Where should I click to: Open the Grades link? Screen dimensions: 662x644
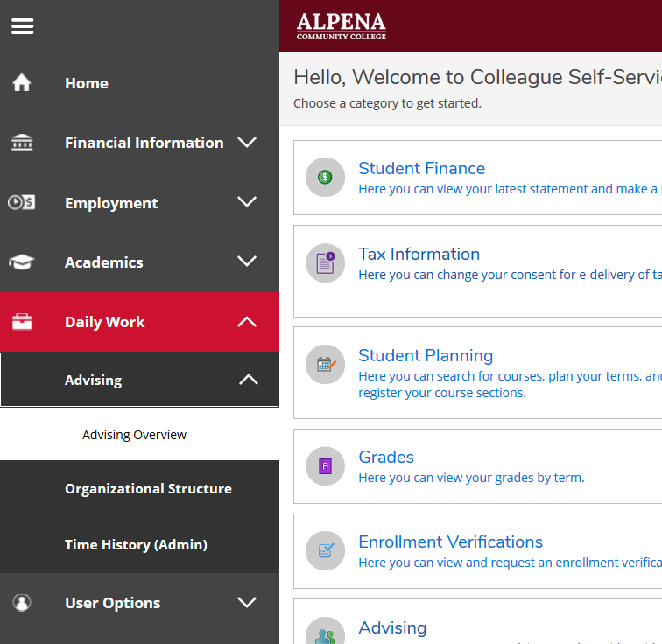386,457
